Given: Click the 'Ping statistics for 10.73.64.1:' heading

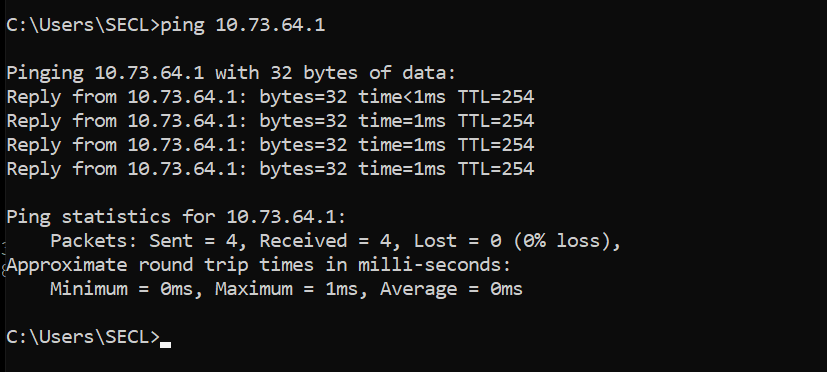Looking at the screenshot, I should [x=176, y=217].
